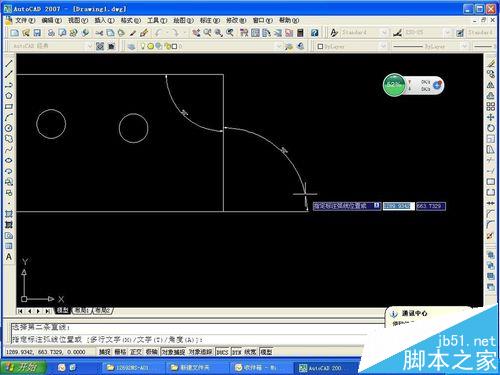Open the QuickCalc calculator icon
This screenshot has width=500, height=375.
[300, 33]
